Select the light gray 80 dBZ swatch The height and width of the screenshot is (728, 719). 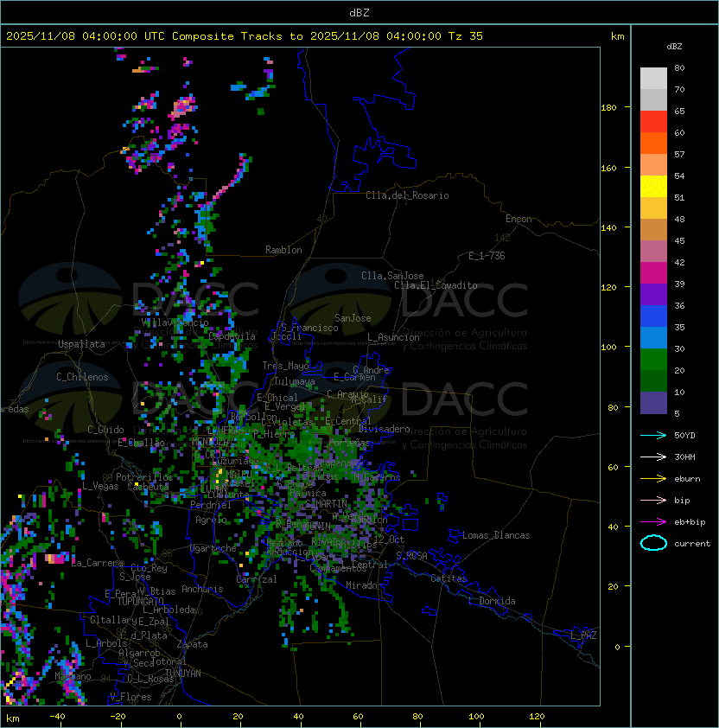[x=653, y=78]
